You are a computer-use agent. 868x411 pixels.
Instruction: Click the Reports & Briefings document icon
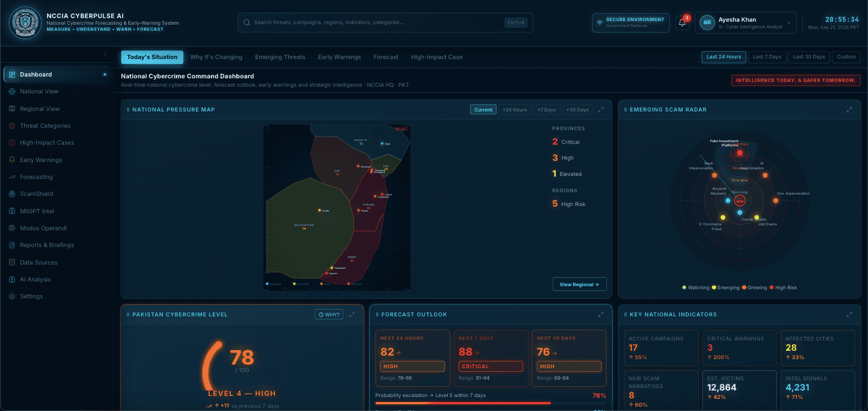pos(12,245)
